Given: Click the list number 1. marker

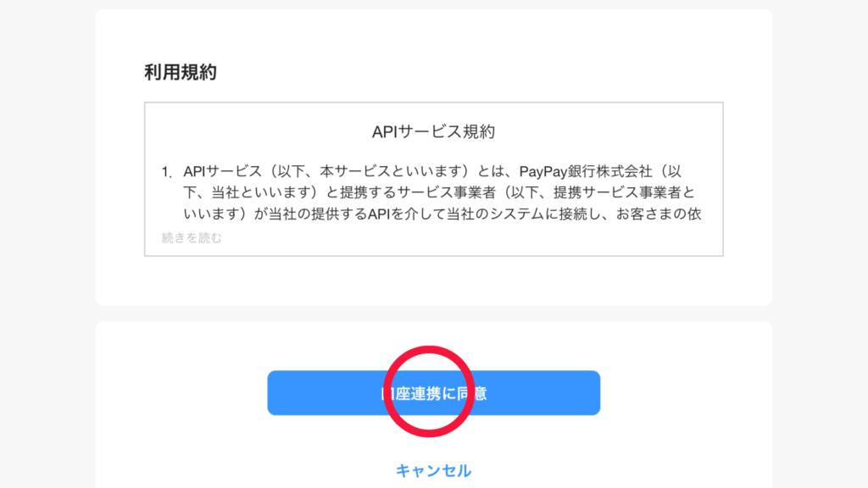Looking at the screenshot, I should tap(167, 173).
